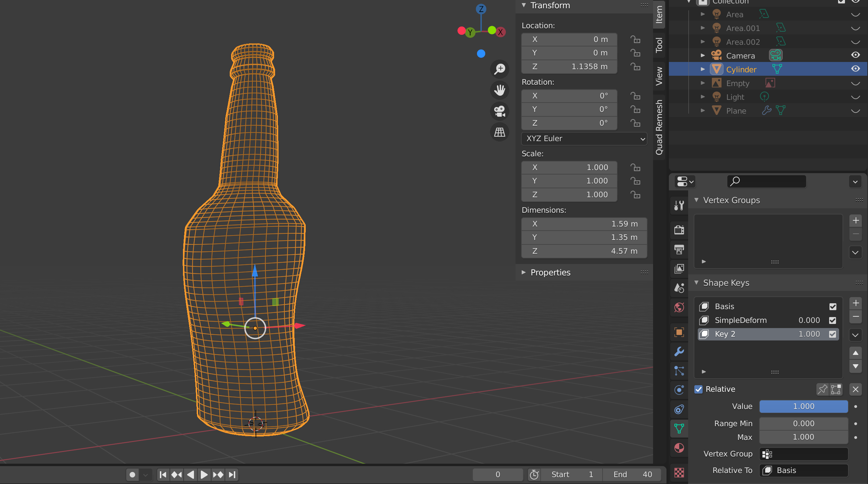The width and height of the screenshot is (868, 484).
Task: Open the XYZ Euler rotation mode dropdown
Action: point(584,139)
